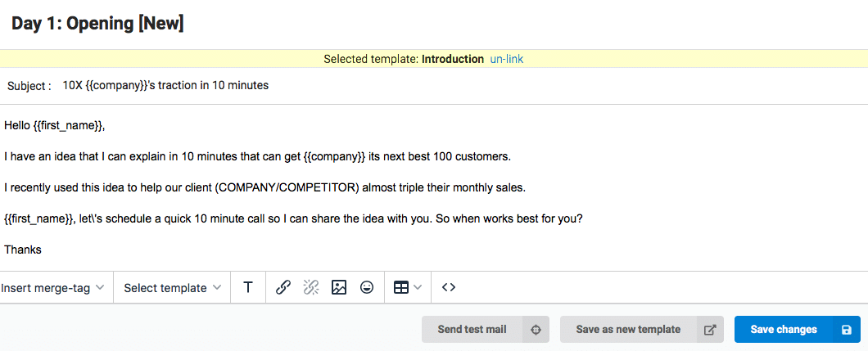Screen dimensions: 868x351
Task: Open the emoji smiley picker
Action: 367,287
